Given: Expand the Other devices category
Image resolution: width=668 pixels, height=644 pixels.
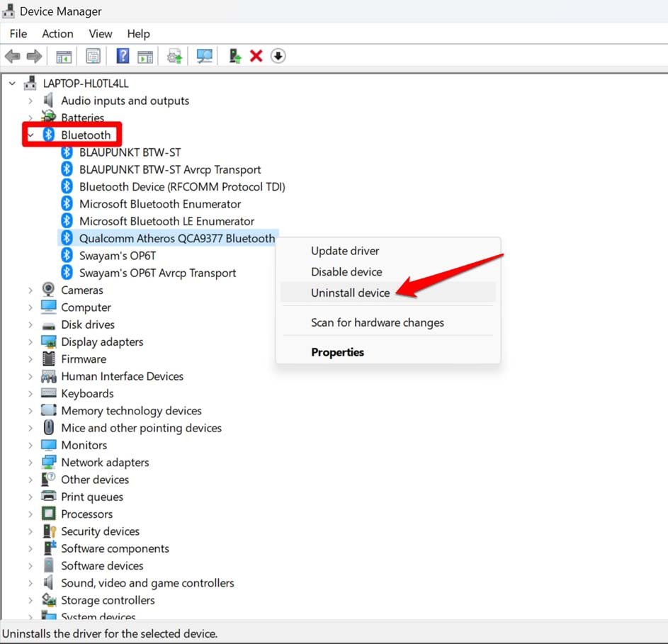Looking at the screenshot, I should pyautogui.click(x=30, y=480).
